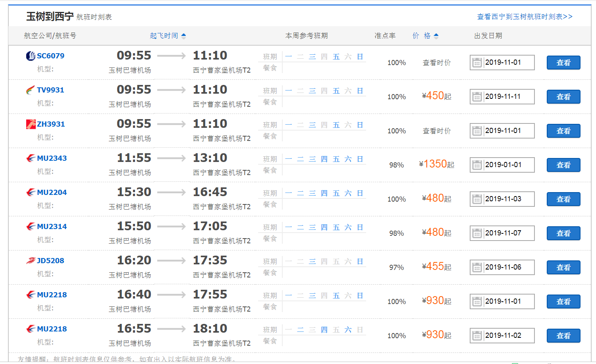The height and width of the screenshot is (364, 596).
Task: Open flight SC6079 details link
Action: [x=50, y=56]
